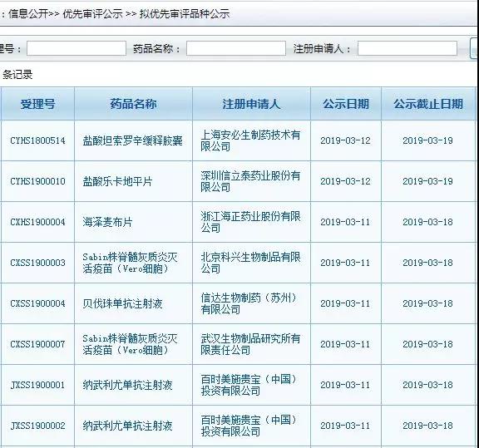Select acceptance number CXSS1900007

click(37, 344)
